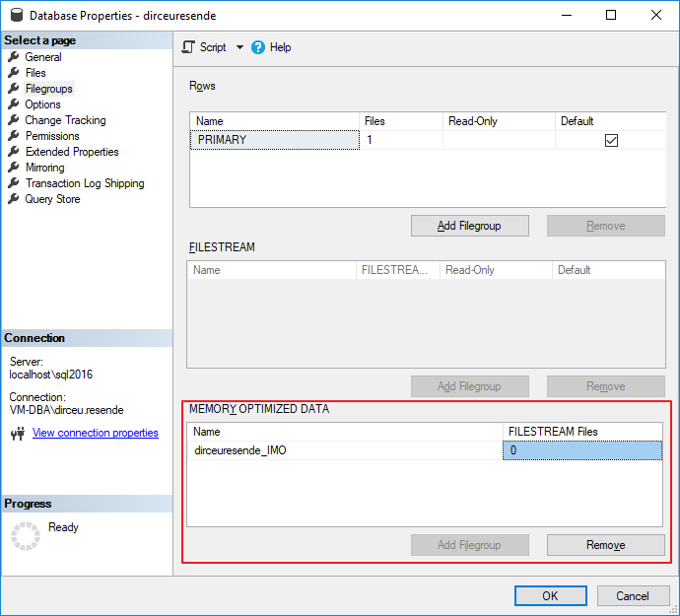Open the Options page
Screen dimensions: 680x616
[42, 104]
